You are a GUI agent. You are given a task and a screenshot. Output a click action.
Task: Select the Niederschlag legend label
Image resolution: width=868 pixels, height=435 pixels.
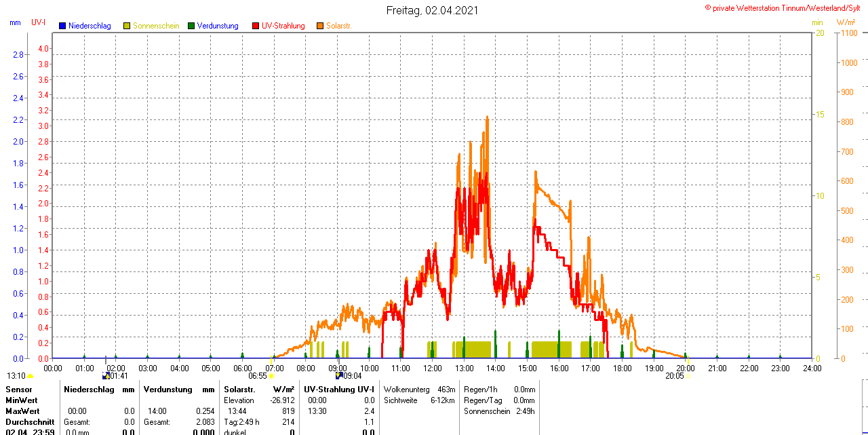click(90, 26)
